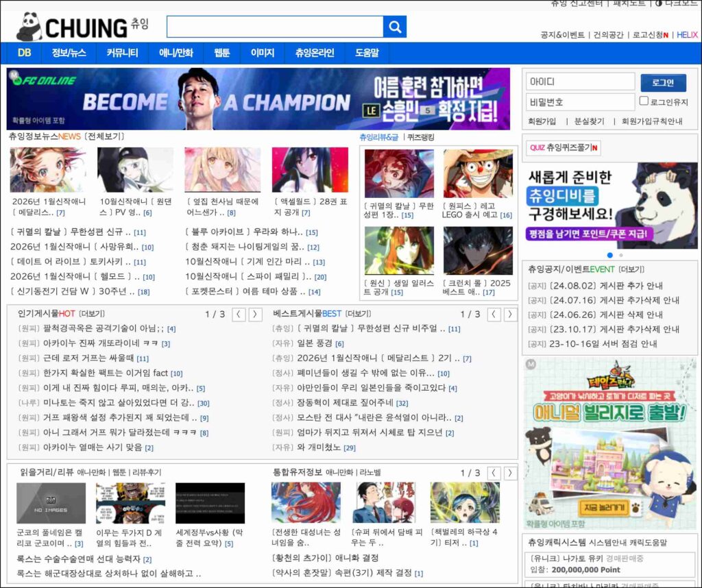Viewport: 702px width, 588px height.
Task: Open the 츄잉퀴즈풀기 quiz button
Action: 564,147
